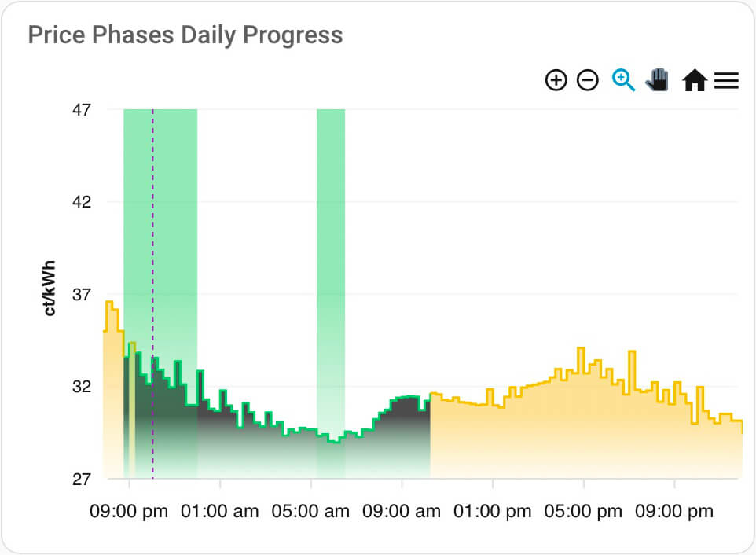Enable the panning hand tool

[x=657, y=80]
